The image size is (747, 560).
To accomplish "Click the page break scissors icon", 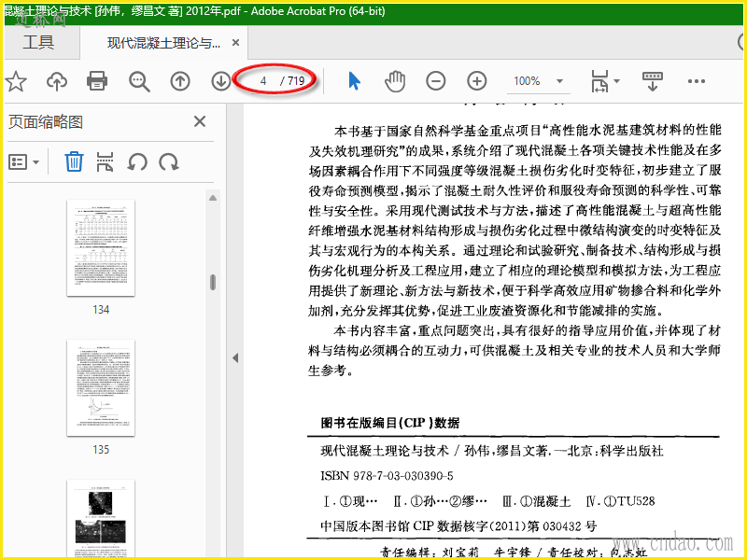I will (x=105, y=161).
